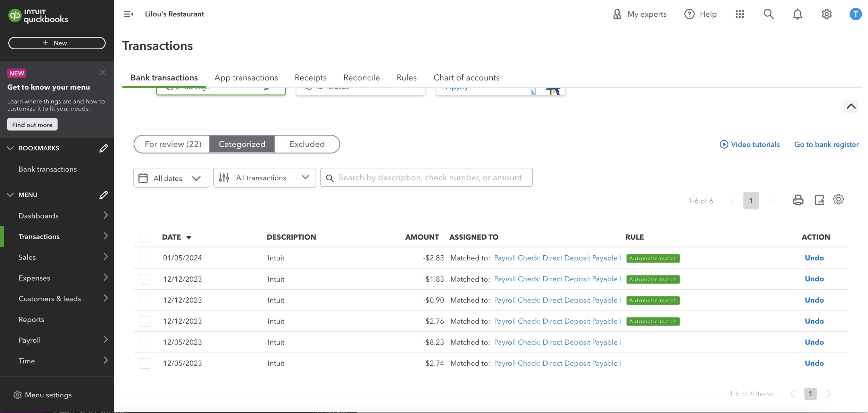Open the search magnifier in header
Viewport: 868px width, 413px height.
pos(769,14)
